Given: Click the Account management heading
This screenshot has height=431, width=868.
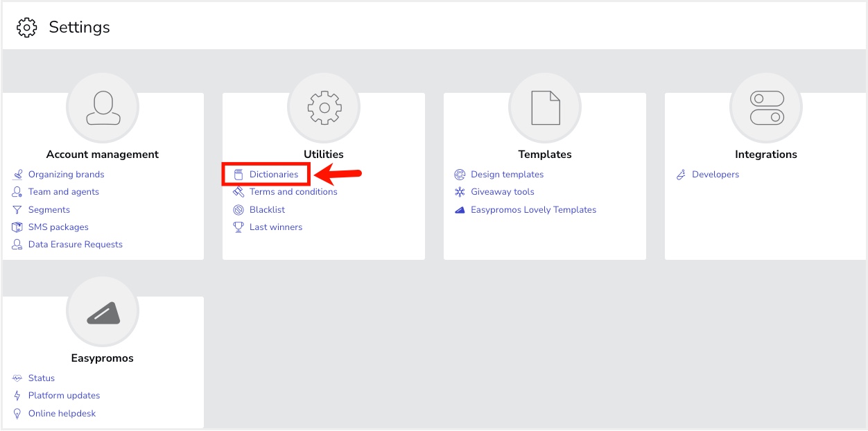Looking at the screenshot, I should tap(103, 155).
